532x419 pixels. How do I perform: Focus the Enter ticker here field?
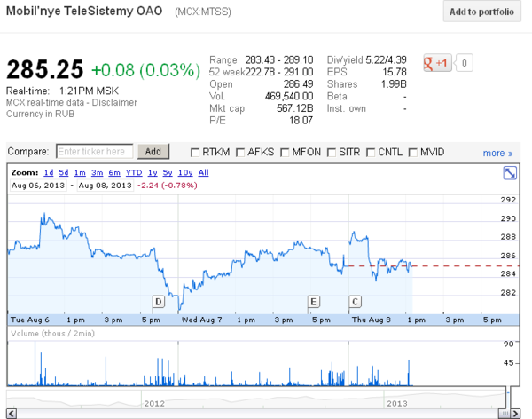click(x=94, y=152)
